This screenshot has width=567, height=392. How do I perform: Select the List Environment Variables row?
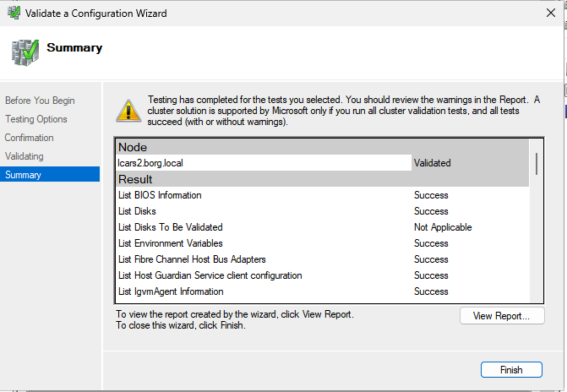pyautogui.click(x=323, y=243)
